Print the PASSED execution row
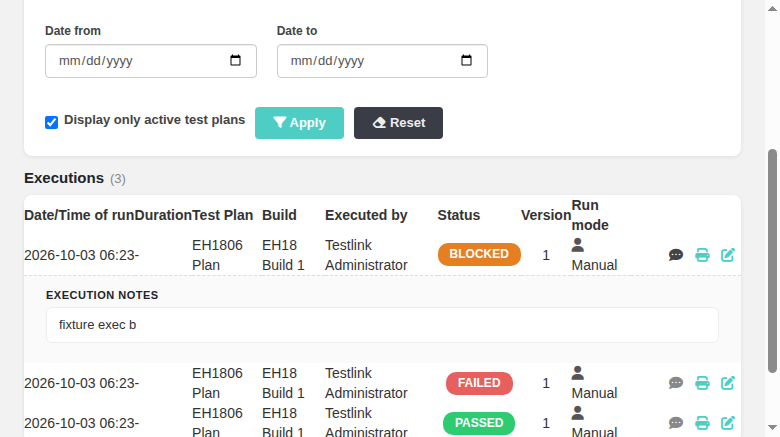 [702, 423]
